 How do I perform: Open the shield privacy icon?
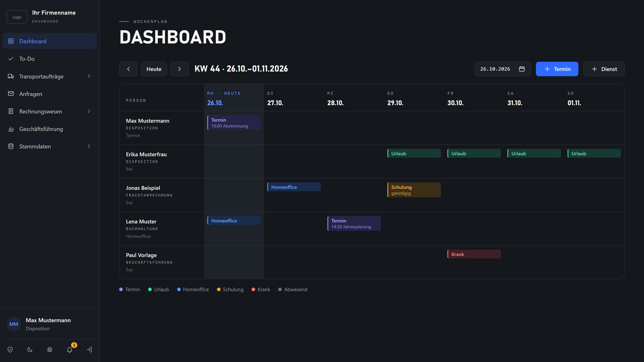click(x=10, y=350)
